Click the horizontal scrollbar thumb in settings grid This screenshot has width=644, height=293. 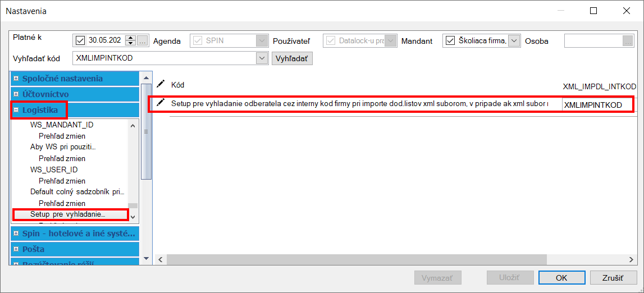[357, 259]
